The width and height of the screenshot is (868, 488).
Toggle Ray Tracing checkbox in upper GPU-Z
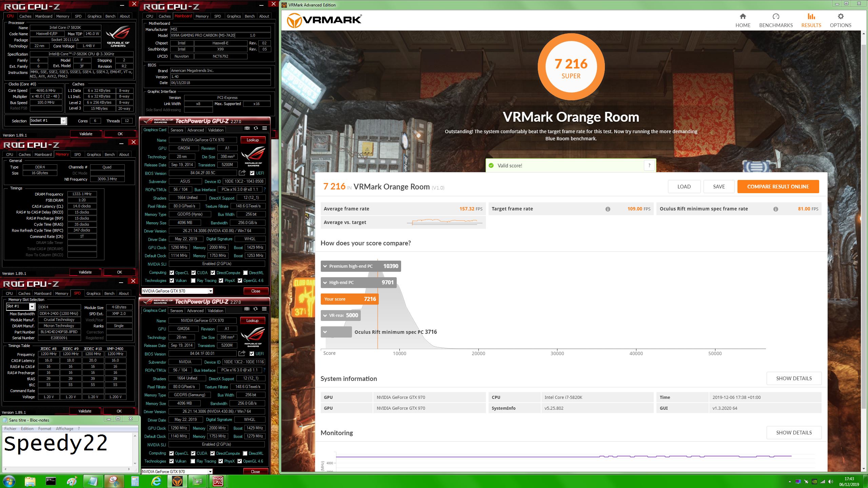tap(193, 281)
